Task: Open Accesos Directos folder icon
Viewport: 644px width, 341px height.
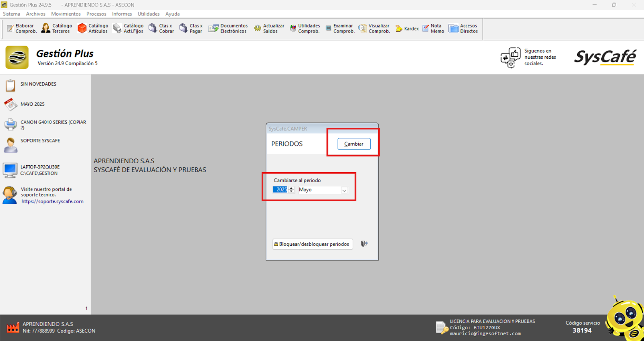Action: 454,29
